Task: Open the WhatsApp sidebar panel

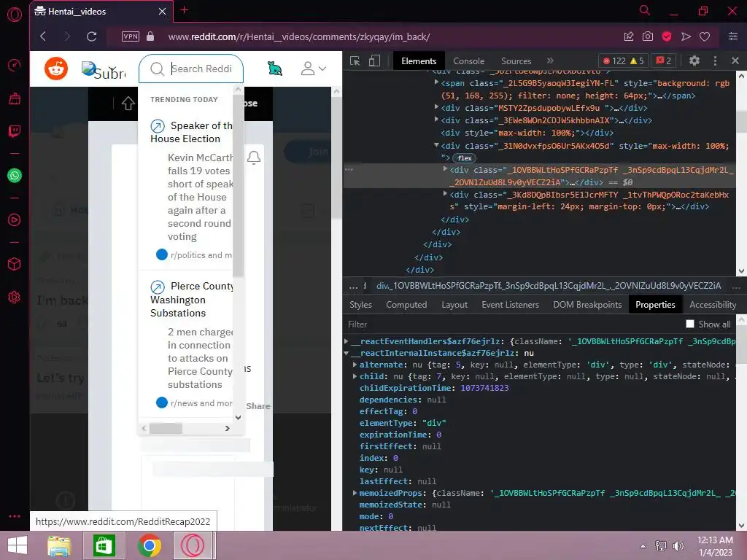Action: click(x=15, y=175)
